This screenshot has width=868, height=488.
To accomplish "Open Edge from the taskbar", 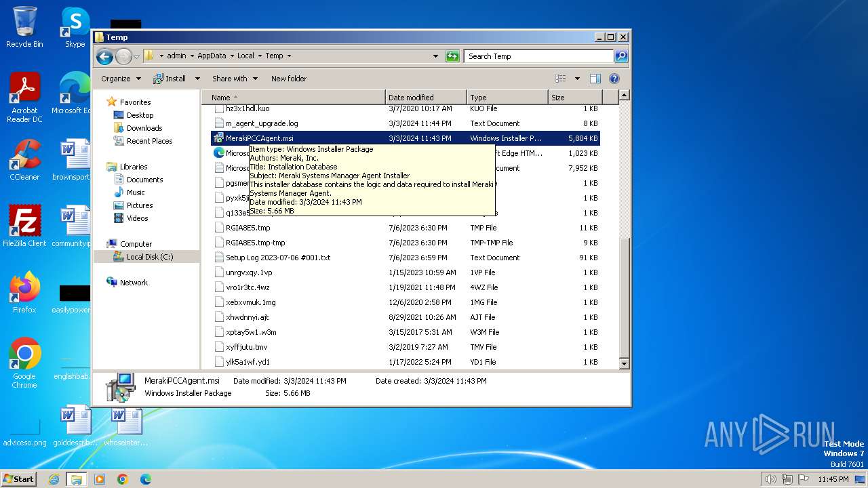I will coord(146,479).
